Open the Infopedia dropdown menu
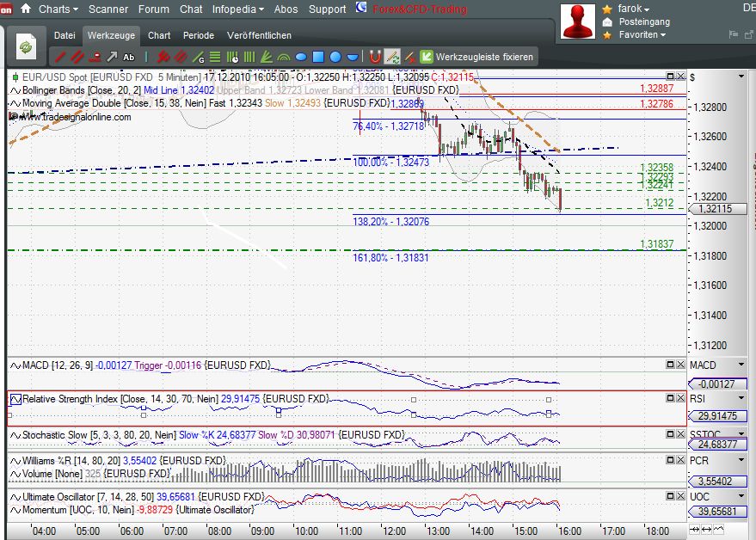The image size is (756, 540). point(237,9)
